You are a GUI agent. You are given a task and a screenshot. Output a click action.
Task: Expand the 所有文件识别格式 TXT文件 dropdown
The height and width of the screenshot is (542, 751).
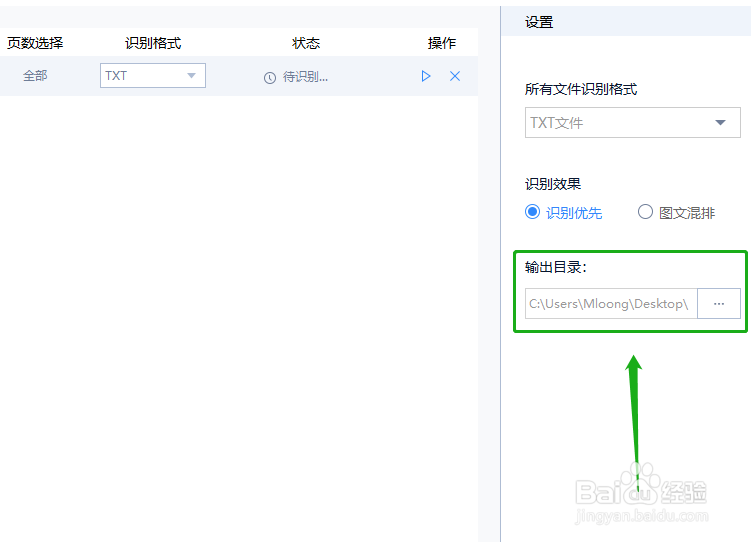click(x=633, y=123)
